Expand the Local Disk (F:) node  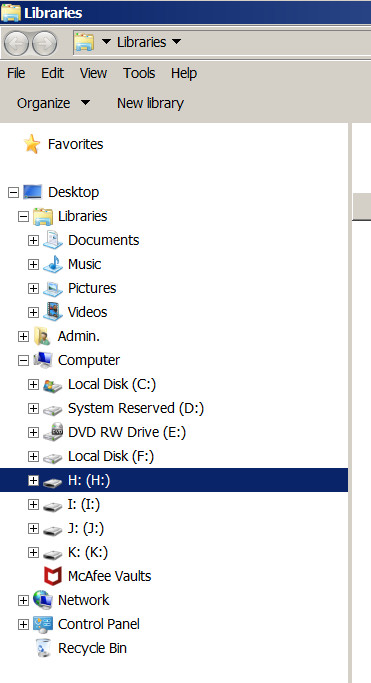click(x=34, y=456)
